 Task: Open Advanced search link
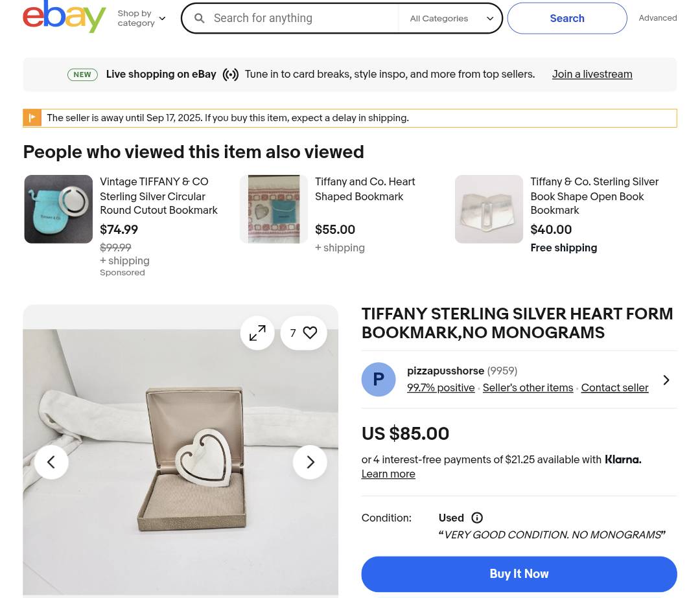(657, 18)
